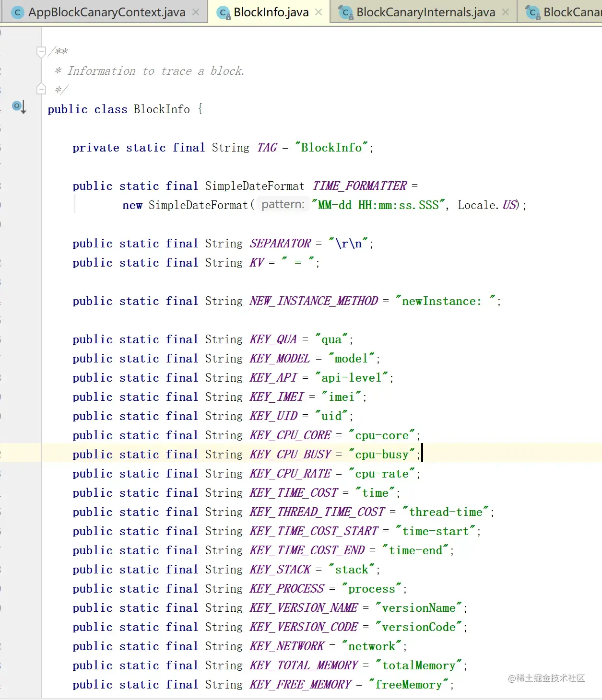This screenshot has width=602, height=700.
Task: Click the locked class icon on BlockCanaryInternals.java tab
Action: [345, 12]
